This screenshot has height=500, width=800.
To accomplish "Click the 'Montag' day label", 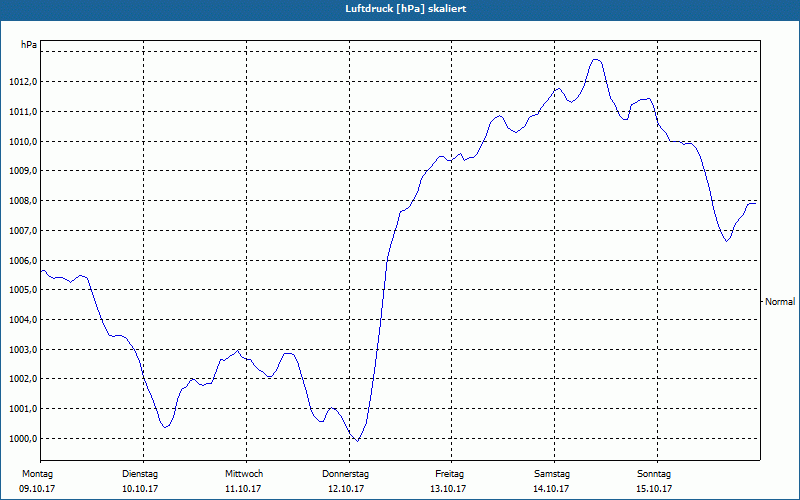I will [x=37, y=474].
